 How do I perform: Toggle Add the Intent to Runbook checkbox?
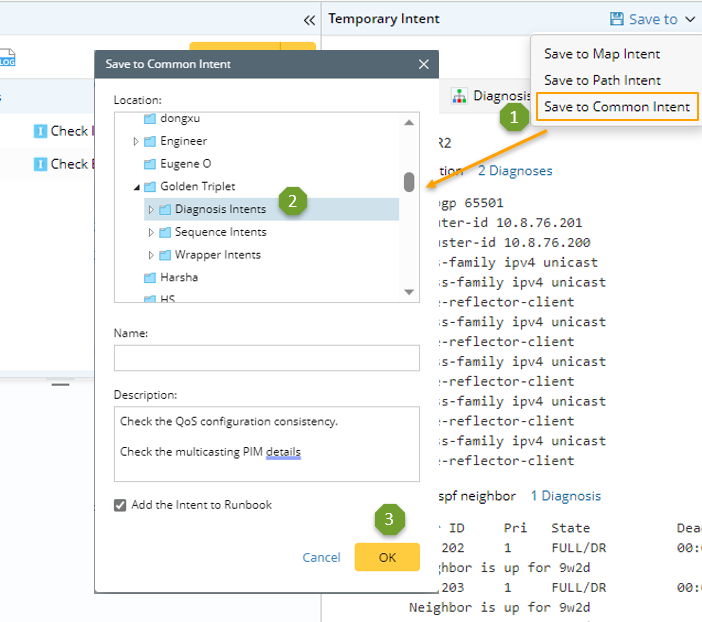point(121,505)
